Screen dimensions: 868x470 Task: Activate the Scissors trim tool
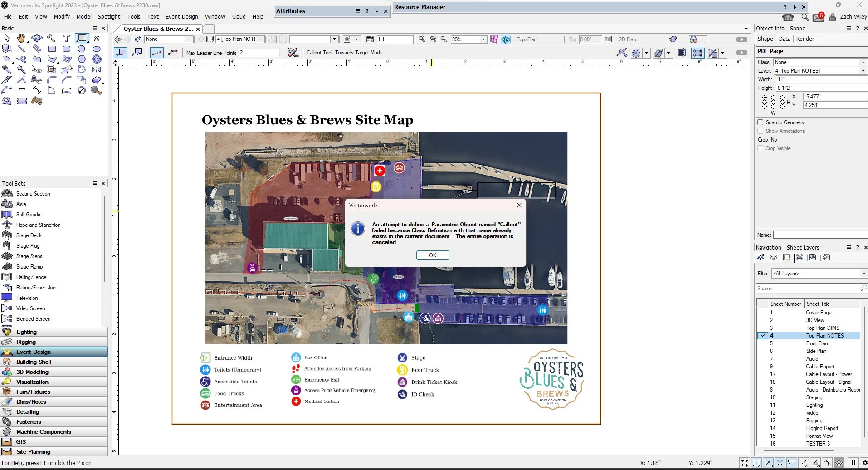[x=36, y=80]
